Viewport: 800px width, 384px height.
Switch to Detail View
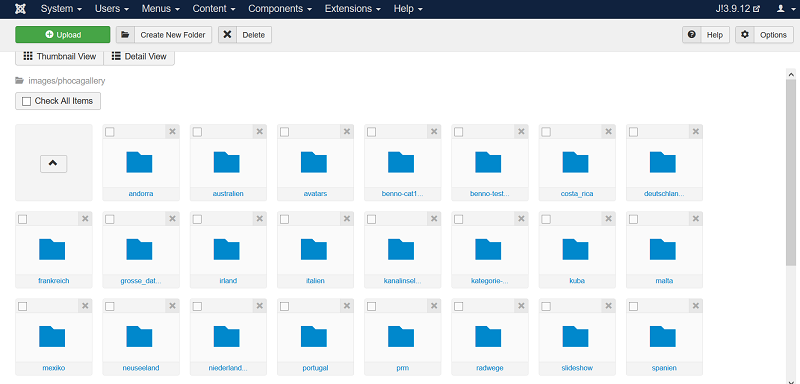tap(139, 57)
